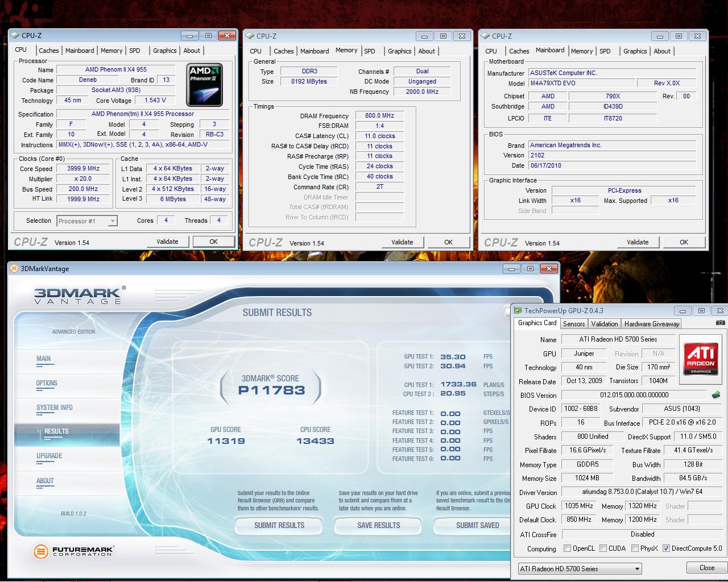The width and height of the screenshot is (728, 582).
Task: Click the CPU-Z icon in the Mainboard window title bar
Action: coord(485,36)
